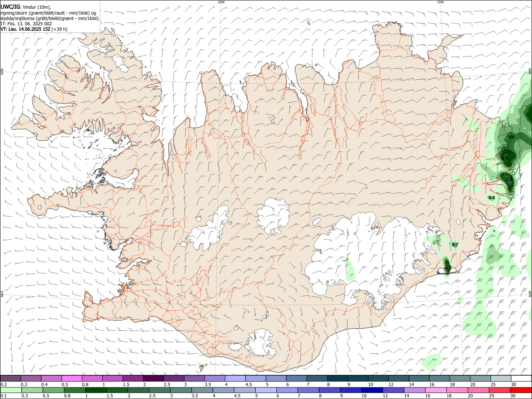Click the darkest green swatch between 1 and 1.5
This screenshot has height=399, width=532.
(x=96, y=390)
